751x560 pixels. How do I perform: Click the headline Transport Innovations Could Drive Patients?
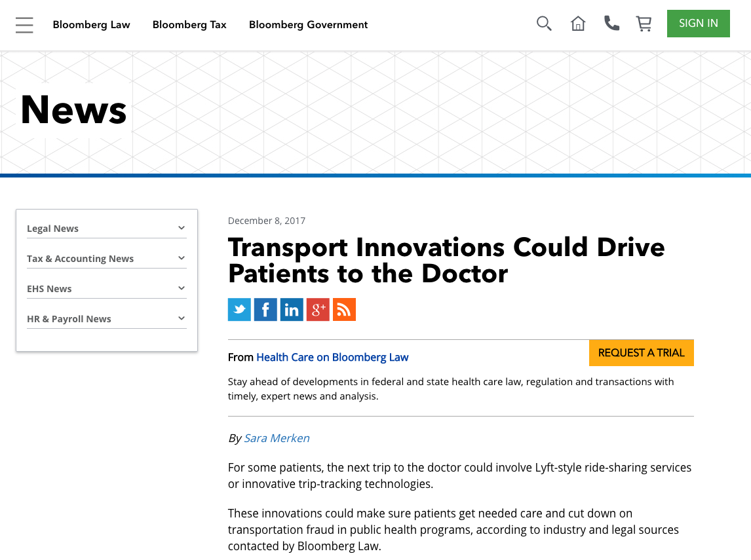click(x=446, y=261)
